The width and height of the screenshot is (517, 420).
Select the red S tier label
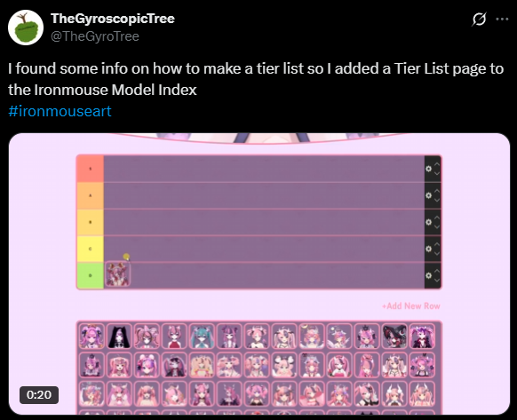coord(91,169)
